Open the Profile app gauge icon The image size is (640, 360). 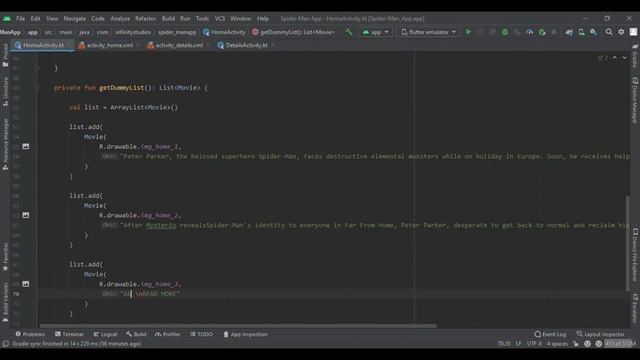pos(529,32)
